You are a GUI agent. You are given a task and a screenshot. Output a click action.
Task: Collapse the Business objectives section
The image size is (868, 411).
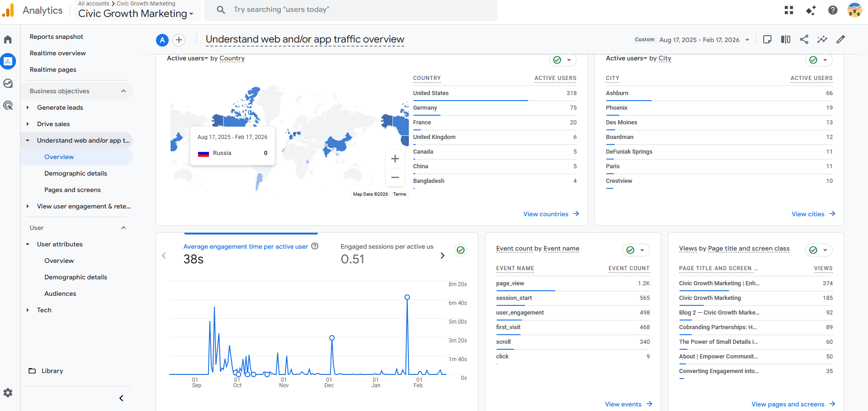(x=123, y=91)
